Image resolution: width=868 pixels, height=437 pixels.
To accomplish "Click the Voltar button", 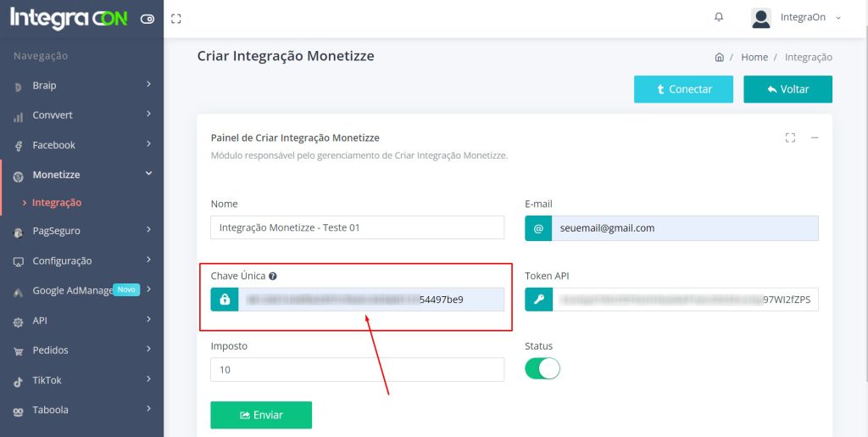I will 787,89.
